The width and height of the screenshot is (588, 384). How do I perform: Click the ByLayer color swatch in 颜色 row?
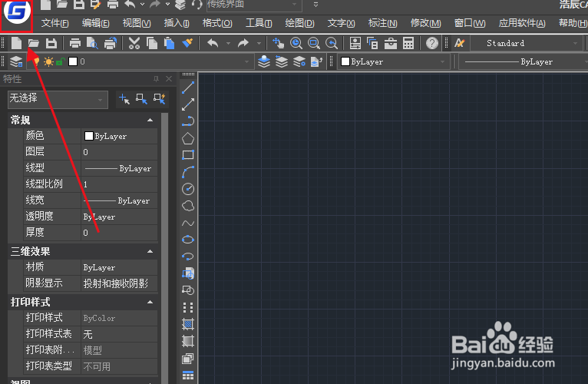(89, 136)
